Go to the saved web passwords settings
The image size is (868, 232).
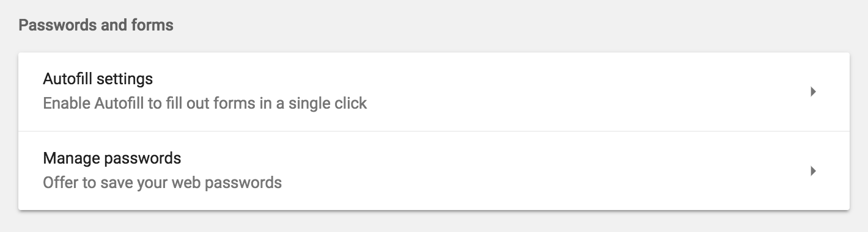pos(434,171)
